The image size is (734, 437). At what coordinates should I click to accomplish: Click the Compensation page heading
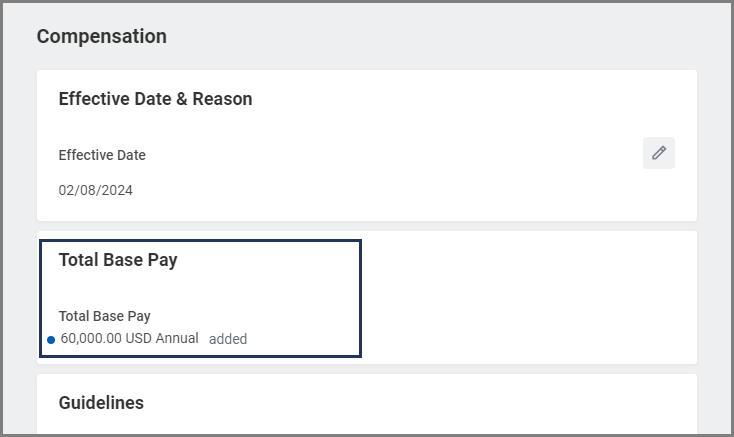(x=102, y=37)
